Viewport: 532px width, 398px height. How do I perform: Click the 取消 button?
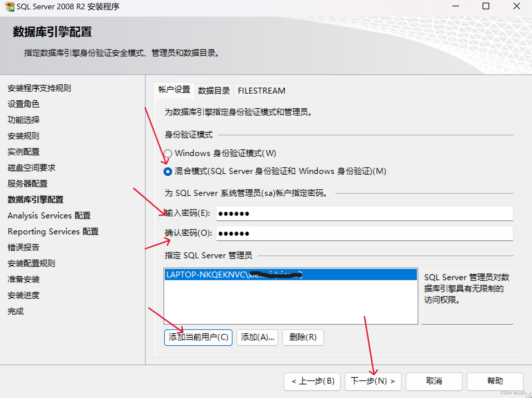point(434,381)
